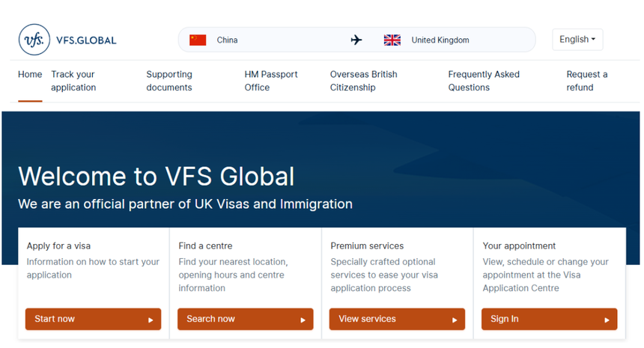
Task: Open Overseas British Citizenship page
Action: click(364, 81)
